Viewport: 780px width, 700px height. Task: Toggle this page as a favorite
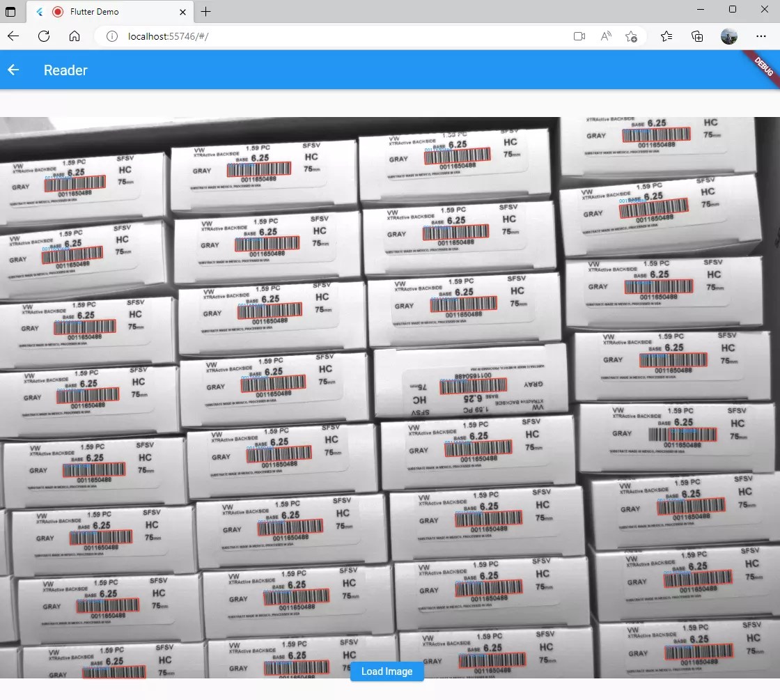[x=632, y=36]
